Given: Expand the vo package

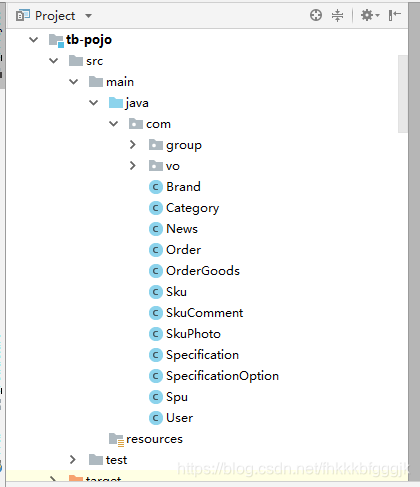Looking at the screenshot, I should (x=133, y=166).
